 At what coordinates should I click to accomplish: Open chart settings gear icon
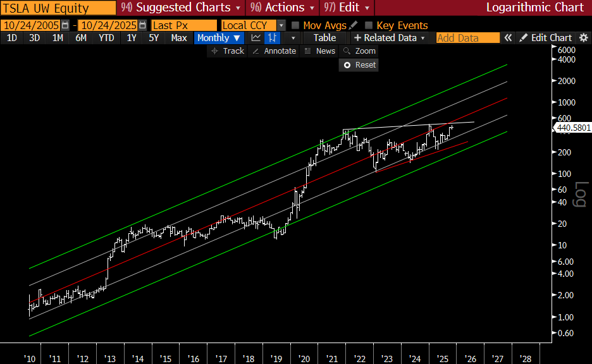coord(584,38)
